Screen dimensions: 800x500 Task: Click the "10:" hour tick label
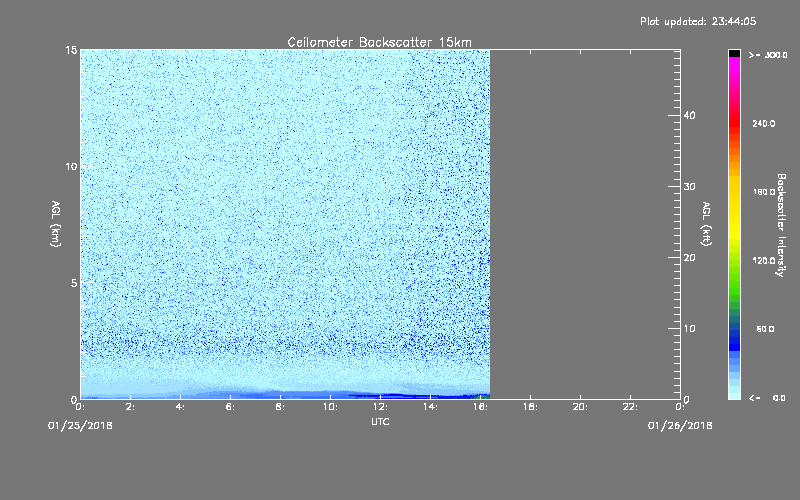[x=330, y=407]
